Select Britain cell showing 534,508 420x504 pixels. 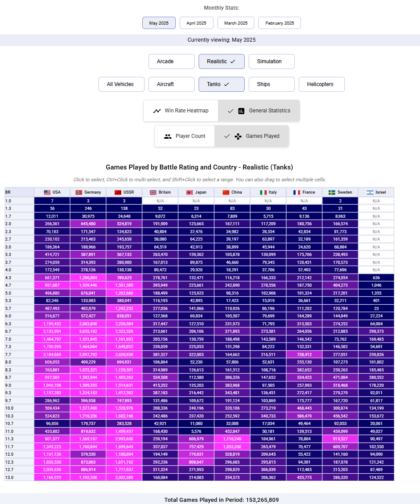click(160, 378)
